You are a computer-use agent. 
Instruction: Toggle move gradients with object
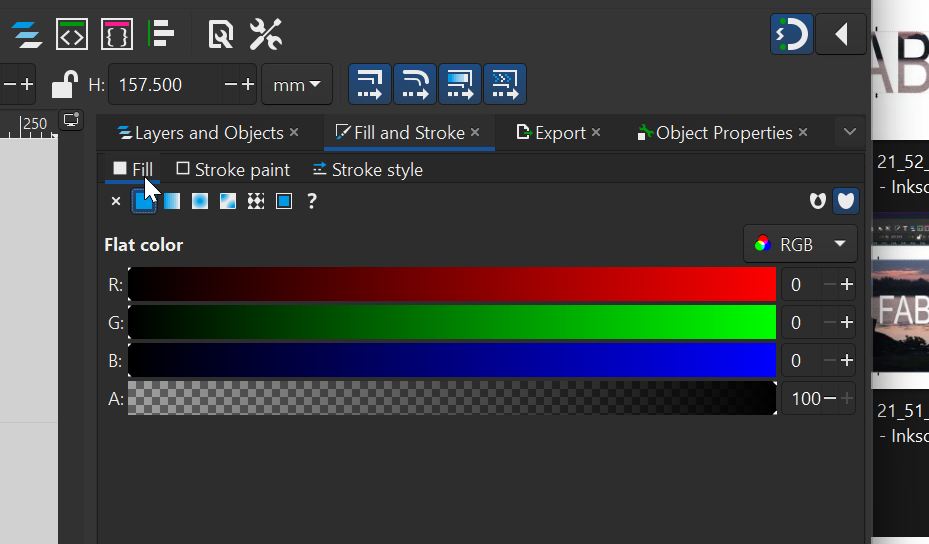pos(460,84)
